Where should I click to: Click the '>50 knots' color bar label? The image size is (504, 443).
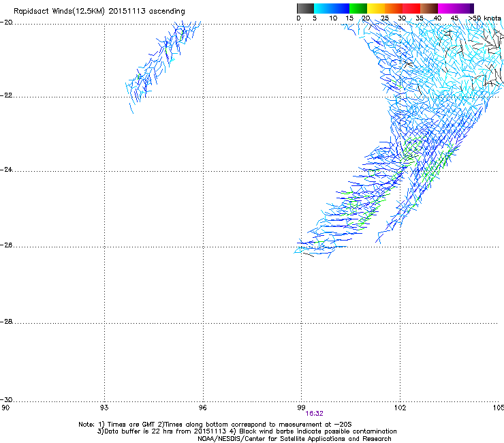(484, 18)
